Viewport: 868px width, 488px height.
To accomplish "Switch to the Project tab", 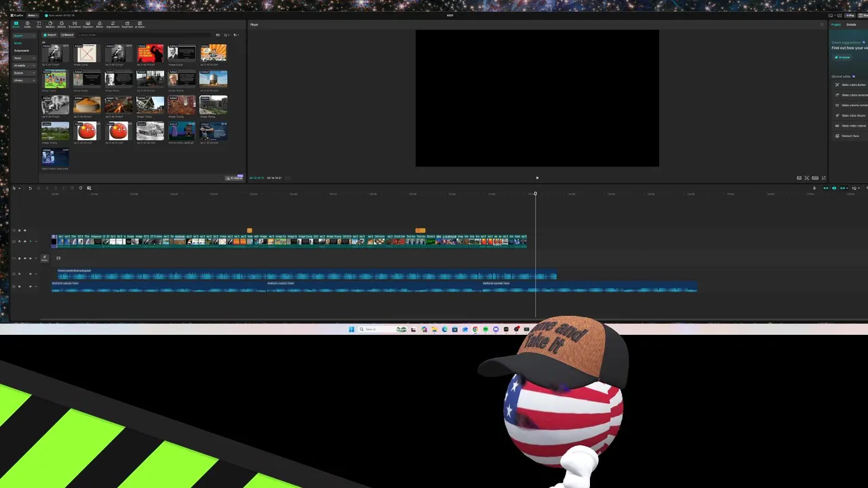I will pos(836,24).
